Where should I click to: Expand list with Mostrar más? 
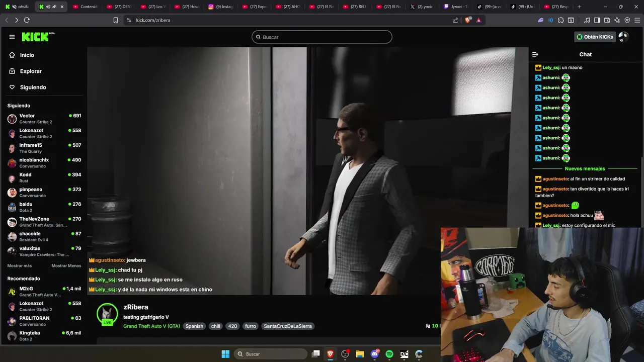point(19,265)
